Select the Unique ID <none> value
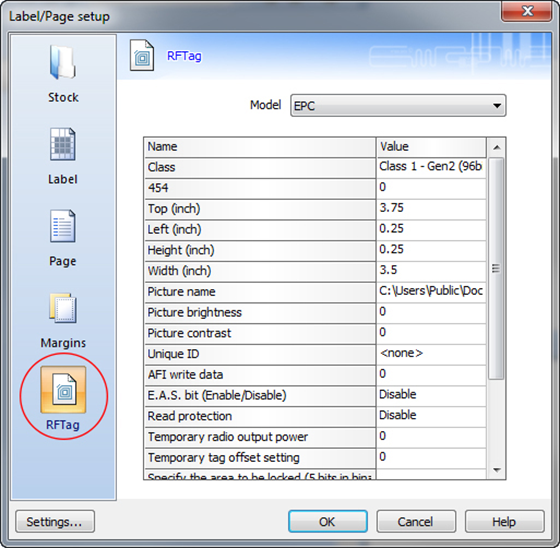The width and height of the screenshot is (560, 548). coord(431,354)
